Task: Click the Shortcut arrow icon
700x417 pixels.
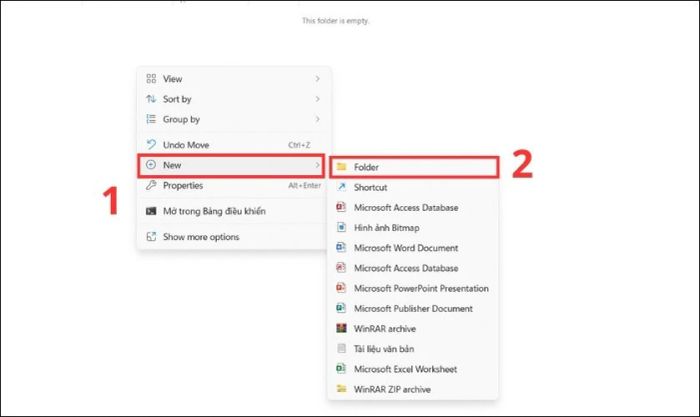Action: 342,187
